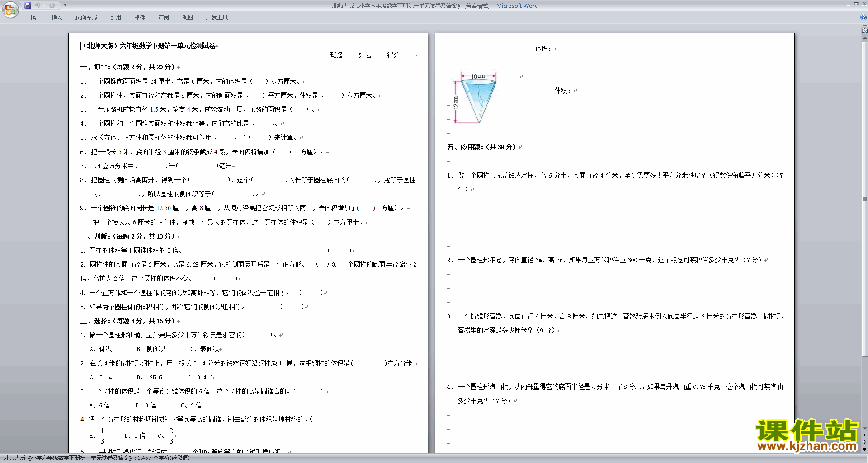Click the fraction option 2/3
Viewport: 868px width, 463px height.
171,436
